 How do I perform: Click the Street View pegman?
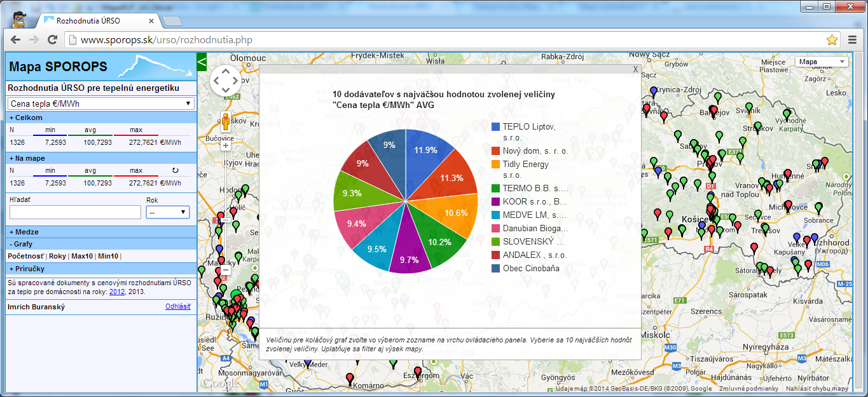226,121
